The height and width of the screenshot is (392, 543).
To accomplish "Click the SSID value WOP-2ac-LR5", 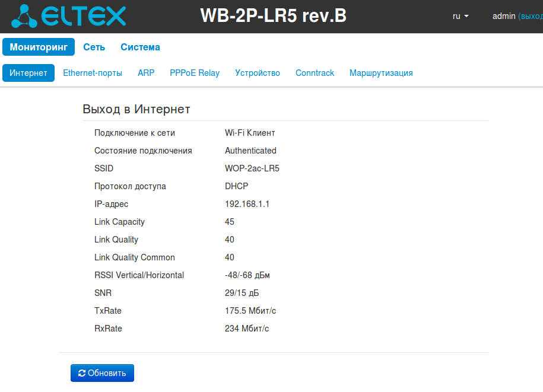I will [x=252, y=168].
